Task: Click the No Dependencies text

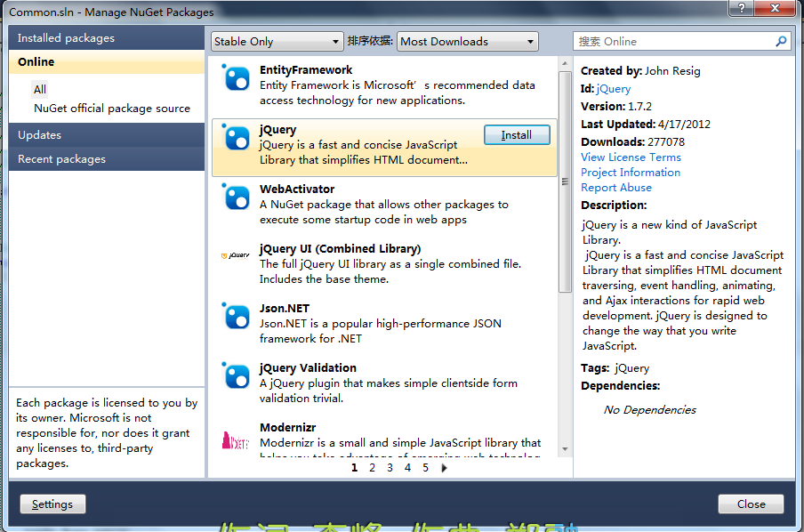Action: tap(649, 410)
